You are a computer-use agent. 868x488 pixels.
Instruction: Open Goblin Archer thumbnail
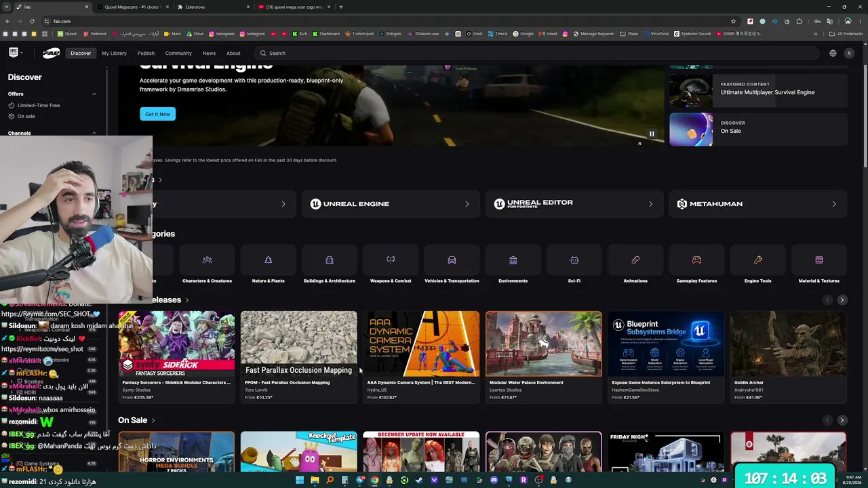(788, 344)
